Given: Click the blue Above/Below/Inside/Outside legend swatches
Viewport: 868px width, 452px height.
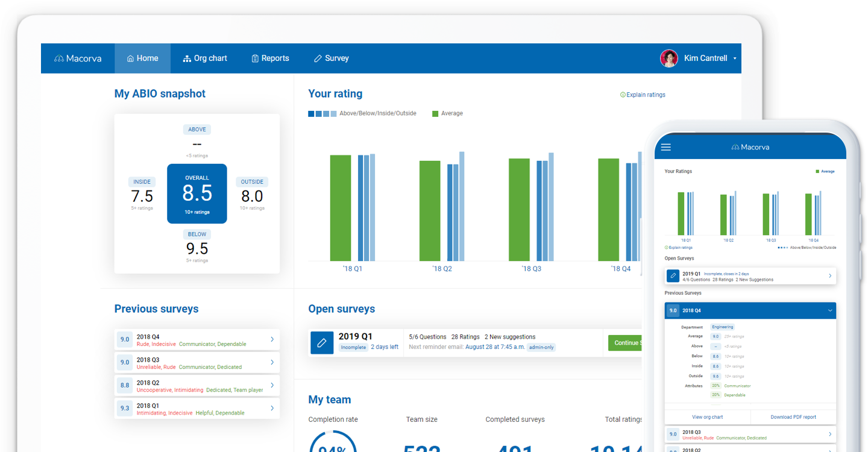Looking at the screenshot, I should pyautogui.click(x=322, y=113).
